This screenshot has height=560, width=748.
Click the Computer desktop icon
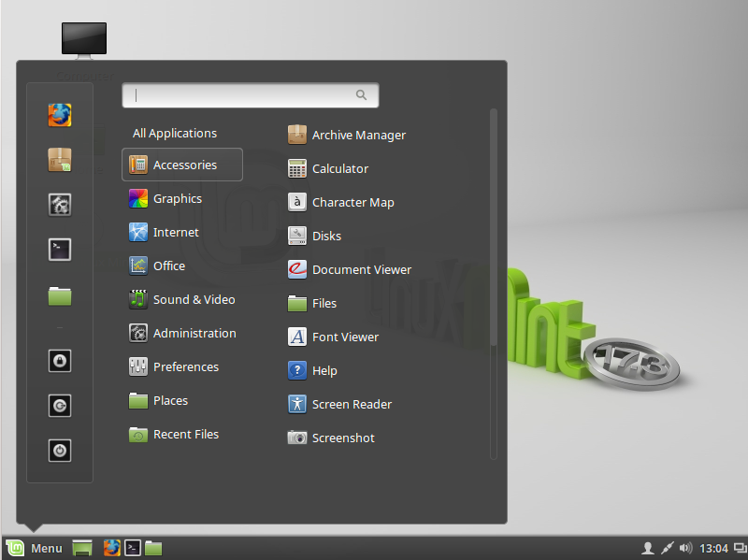tap(84, 41)
